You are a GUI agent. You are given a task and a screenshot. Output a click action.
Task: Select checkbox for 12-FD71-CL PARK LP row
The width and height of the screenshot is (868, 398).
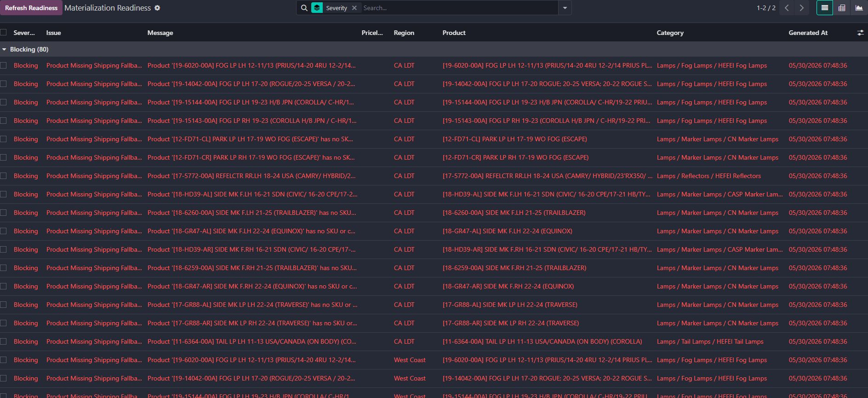(x=3, y=139)
